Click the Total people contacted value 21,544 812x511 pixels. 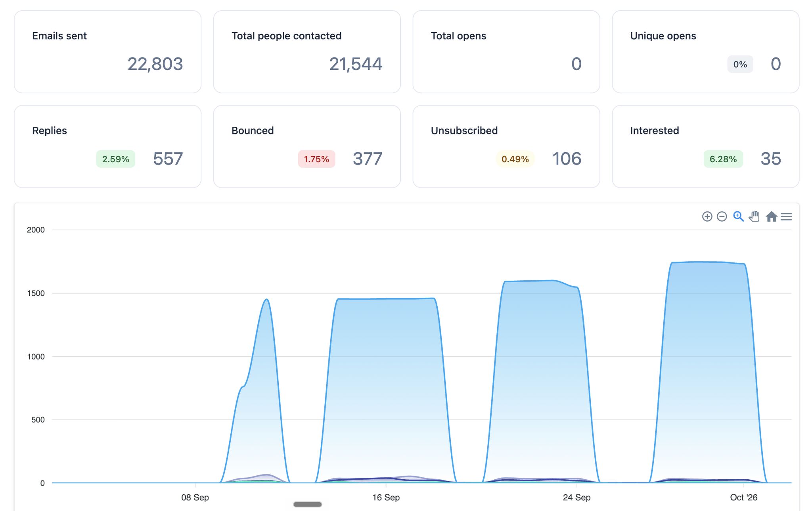(x=356, y=64)
